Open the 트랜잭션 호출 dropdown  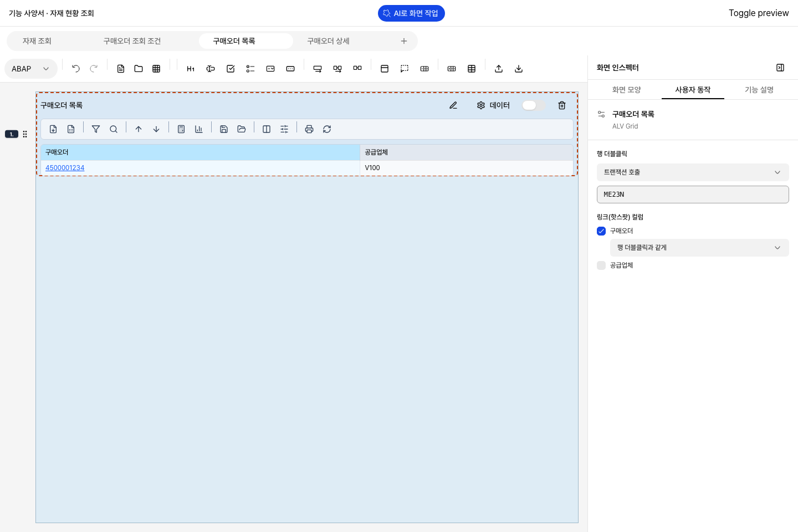693,172
